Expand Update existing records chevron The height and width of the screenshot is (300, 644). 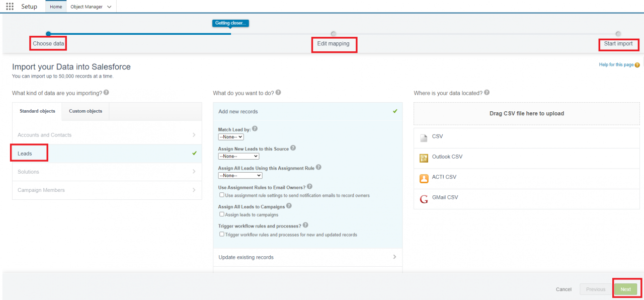[394, 257]
